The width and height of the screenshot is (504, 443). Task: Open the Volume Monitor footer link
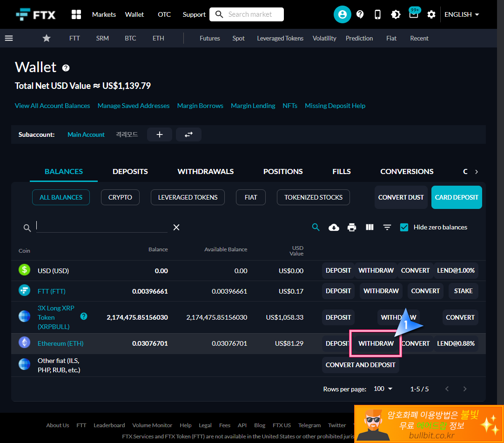(x=152, y=425)
